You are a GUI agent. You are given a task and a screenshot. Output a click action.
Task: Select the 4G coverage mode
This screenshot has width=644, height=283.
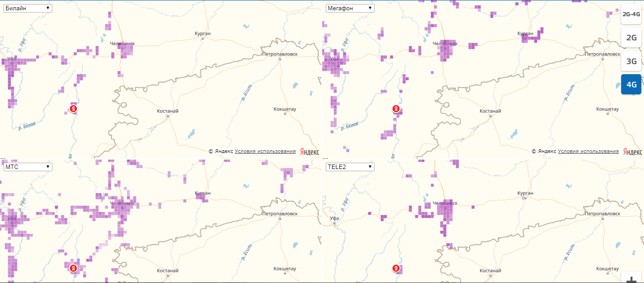click(x=631, y=84)
